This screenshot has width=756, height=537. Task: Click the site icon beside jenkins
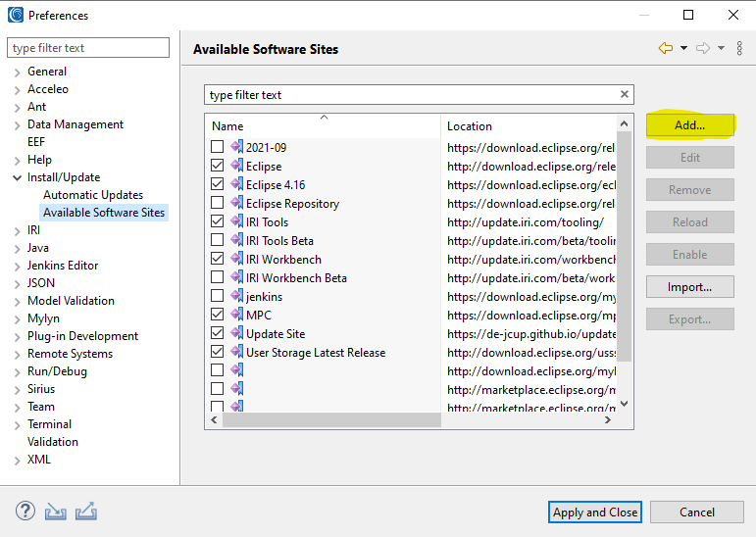(236, 296)
